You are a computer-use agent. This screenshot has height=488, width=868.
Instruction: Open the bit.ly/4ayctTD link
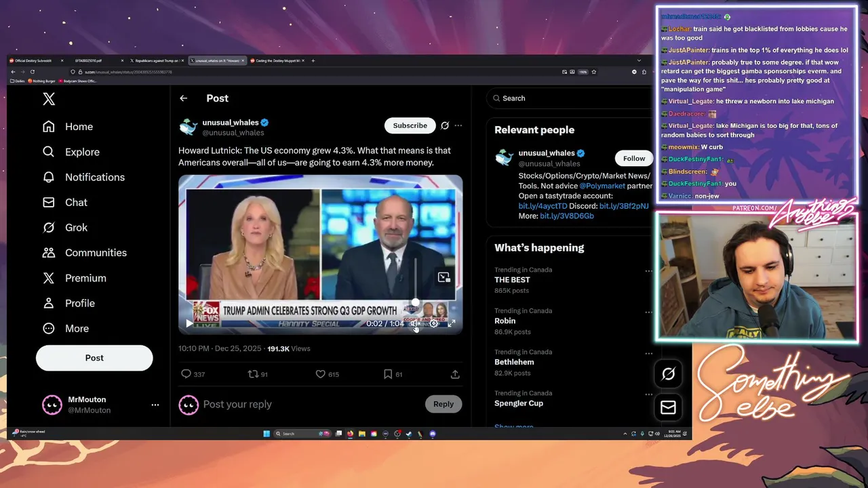tap(542, 206)
